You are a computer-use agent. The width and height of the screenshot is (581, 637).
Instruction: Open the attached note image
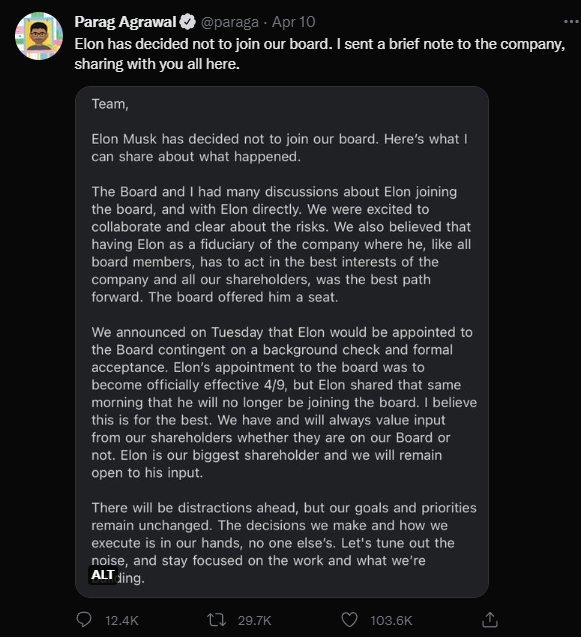click(282, 342)
